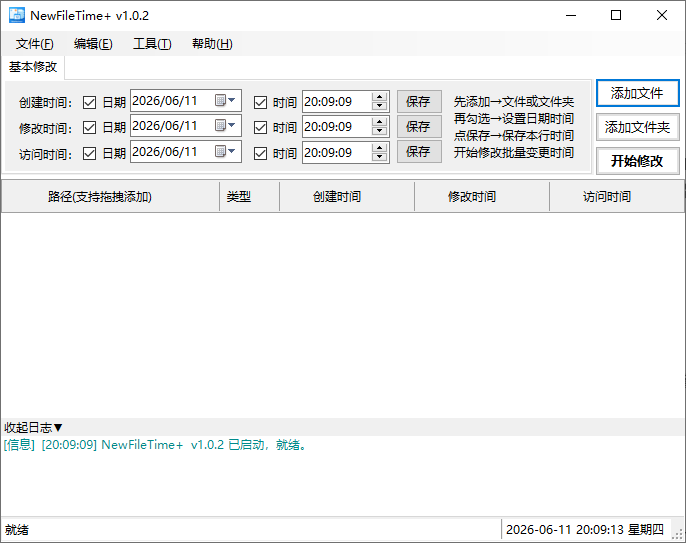Open the 编辑(E) menu
The height and width of the screenshot is (543, 686).
point(93,44)
